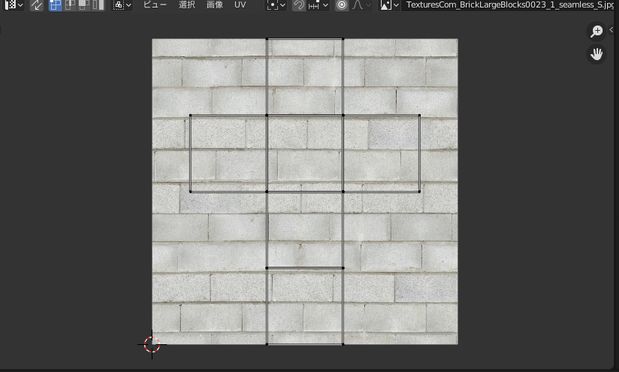Image resolution: width=619 pixels, height=372 pixels.
Task: Click the zoom magnifier gizmo
Action: pos(596,31)
